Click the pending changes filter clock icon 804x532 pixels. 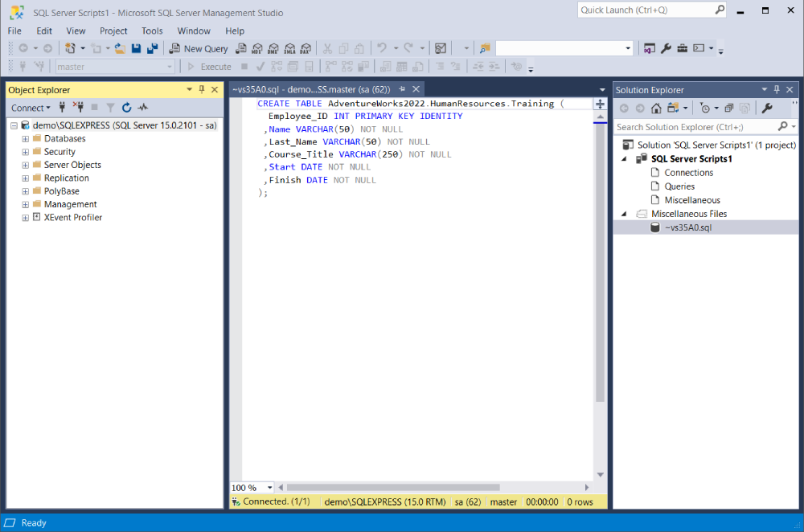pos(706,108)
